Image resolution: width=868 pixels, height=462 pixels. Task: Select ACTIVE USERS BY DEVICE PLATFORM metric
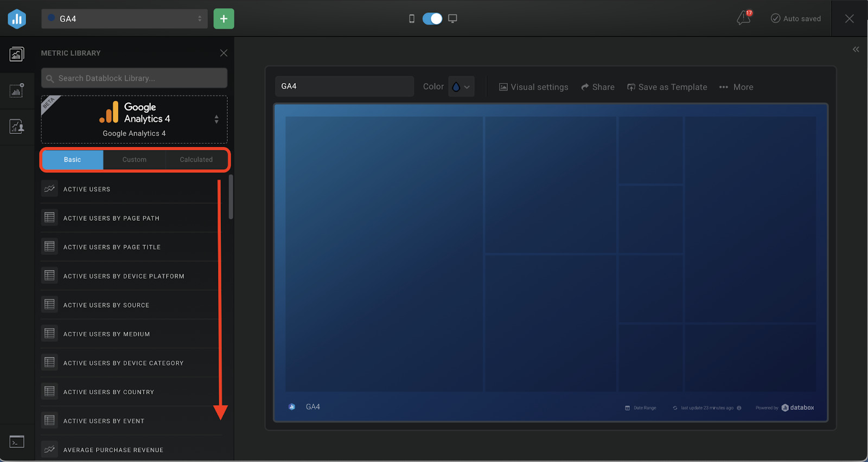(124, 276)
